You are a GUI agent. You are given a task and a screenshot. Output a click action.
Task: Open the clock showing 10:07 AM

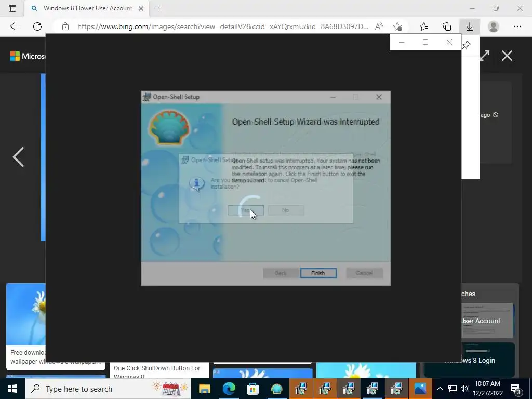(x=487, y=389)
